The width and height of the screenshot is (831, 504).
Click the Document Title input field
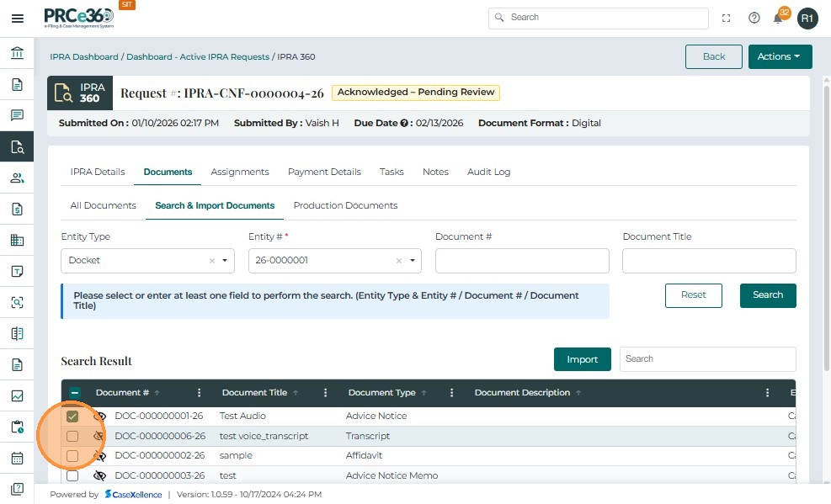[709, 261]
